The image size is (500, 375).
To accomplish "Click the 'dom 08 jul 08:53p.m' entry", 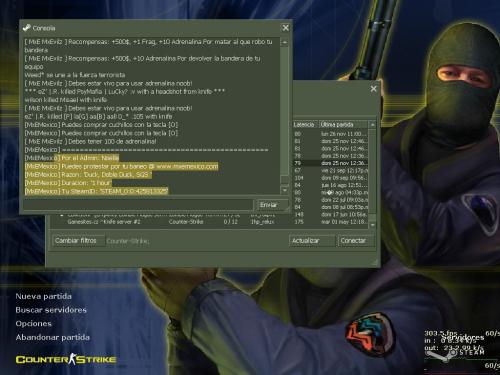I will 344,207.
